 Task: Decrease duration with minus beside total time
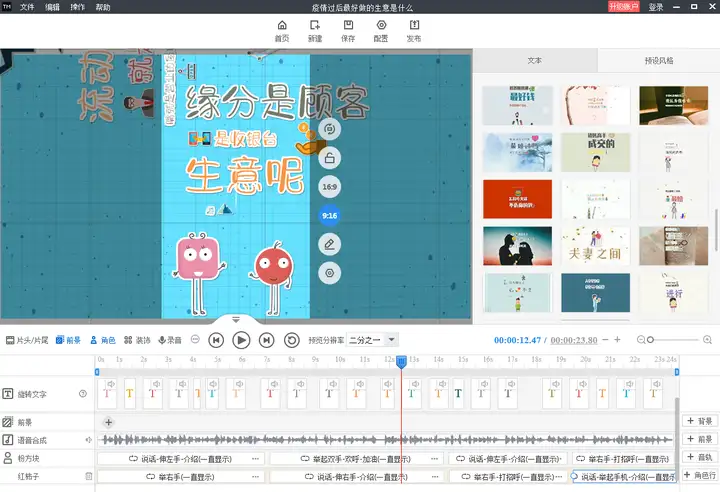coord(605,340)
